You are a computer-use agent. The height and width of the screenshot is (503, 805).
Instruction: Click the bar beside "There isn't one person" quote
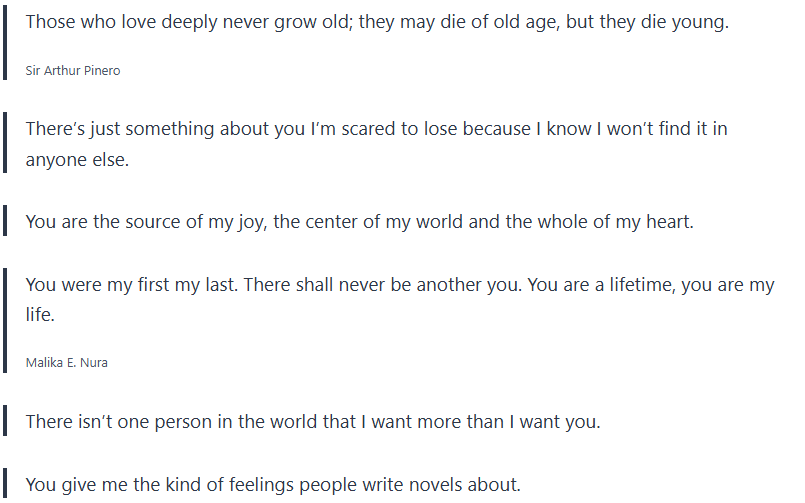tap(5, 421)
